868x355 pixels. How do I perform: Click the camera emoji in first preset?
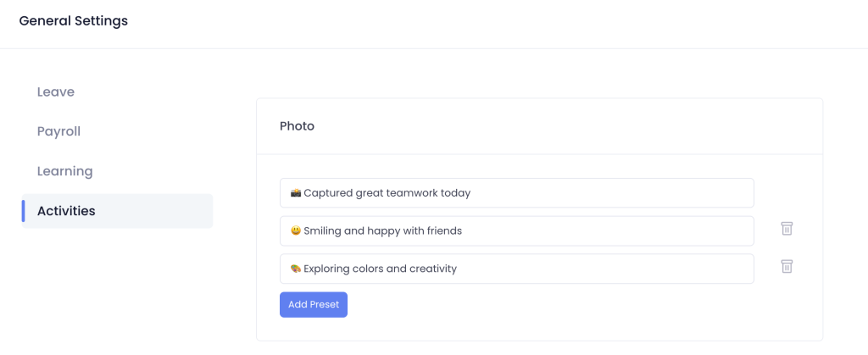pyautogui.click(x=296, y=193)
